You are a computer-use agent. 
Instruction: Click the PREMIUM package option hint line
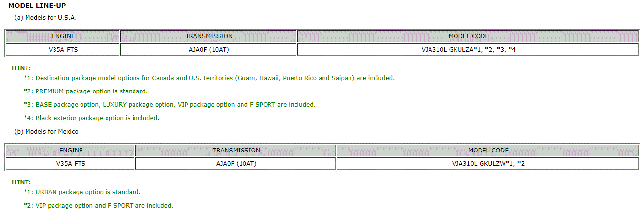85,91
